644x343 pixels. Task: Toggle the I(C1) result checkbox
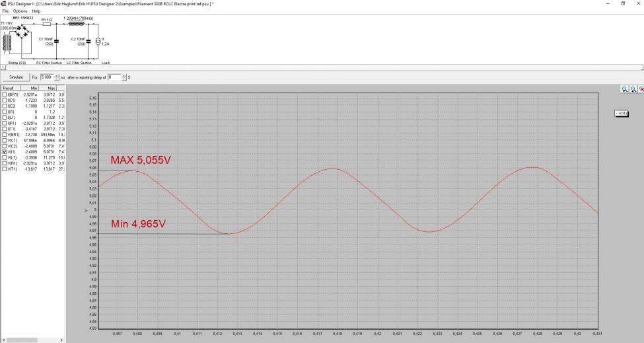(5, 100)
